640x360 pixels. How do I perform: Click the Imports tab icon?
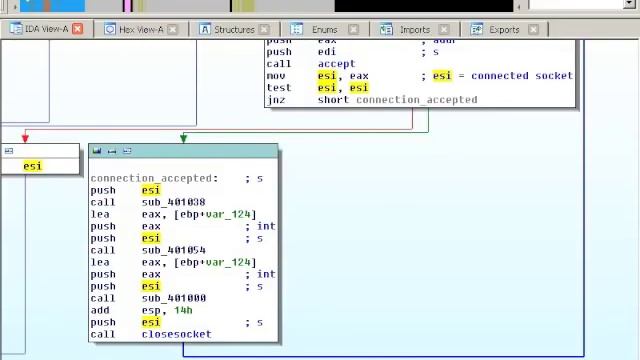(x=386, y=29)
